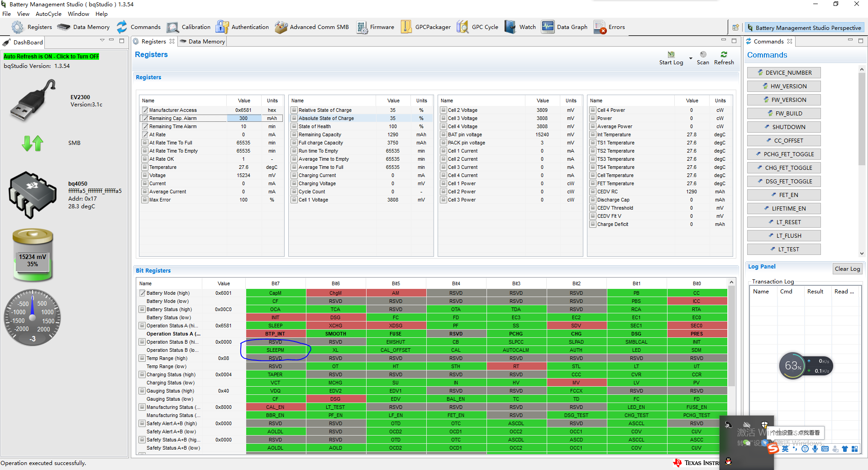The width and height of the screenshot is (868, 470).
Task: Toggle Auto Refresh off
Action: tap(51, 57)
